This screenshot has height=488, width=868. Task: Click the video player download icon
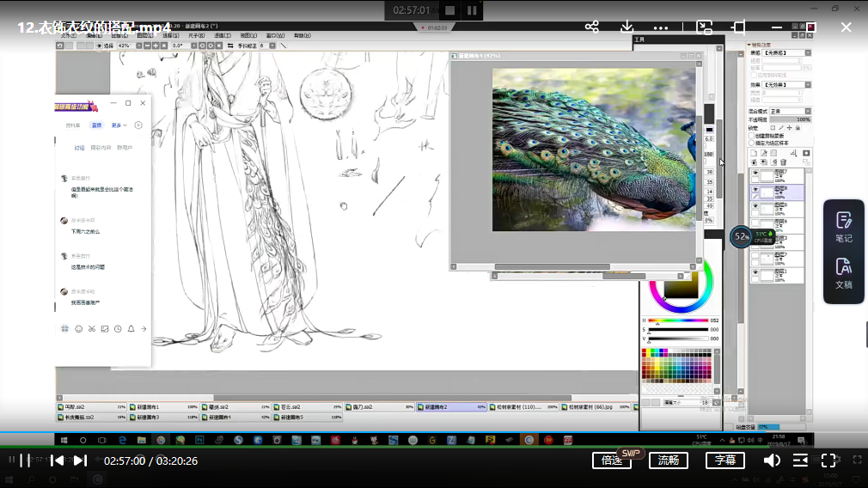[x=627, y=27]
